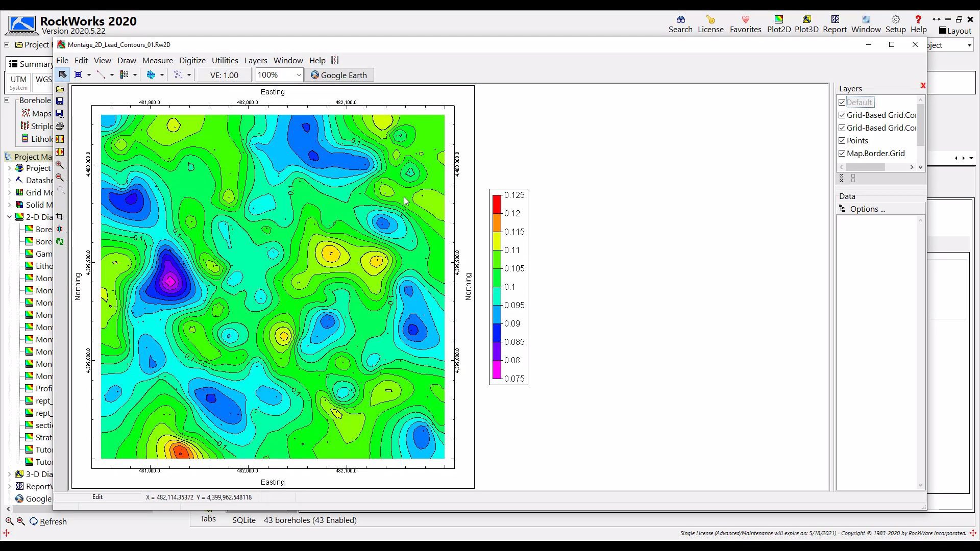This screenshot has height=551, width=980.
Task: Click the UTM System button
Action: pyautogui.click(x=18, y=83)
